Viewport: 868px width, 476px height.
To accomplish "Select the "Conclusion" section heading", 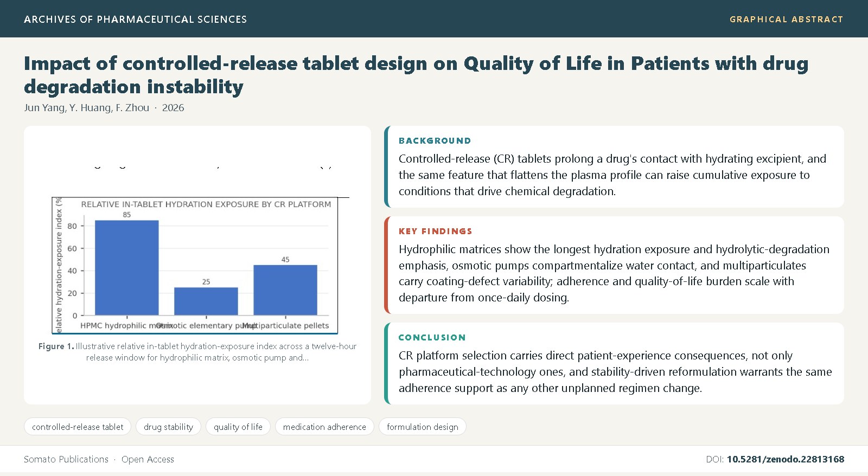I will point(432,337).
